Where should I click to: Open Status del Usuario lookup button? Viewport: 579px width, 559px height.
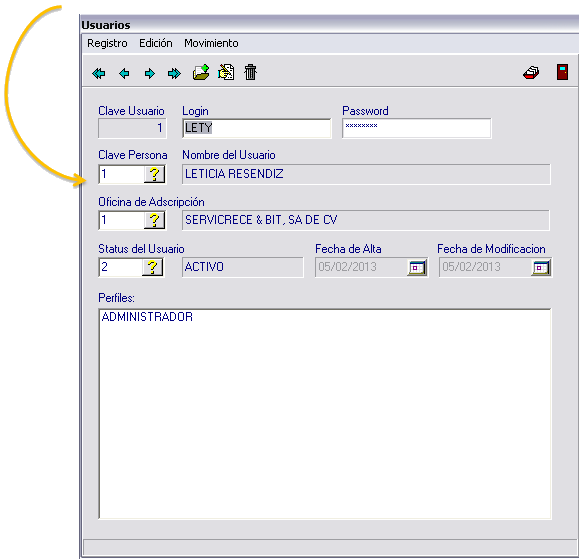[153, 267]
